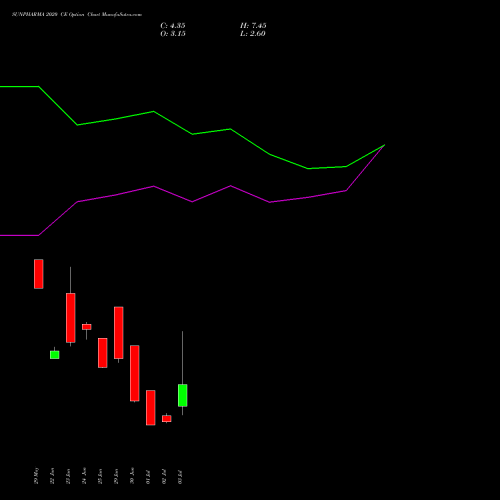This screenshot has height=500, width=500.
Task: Click the small red candle for 24 Jun
Action: (x=87, y=327)
